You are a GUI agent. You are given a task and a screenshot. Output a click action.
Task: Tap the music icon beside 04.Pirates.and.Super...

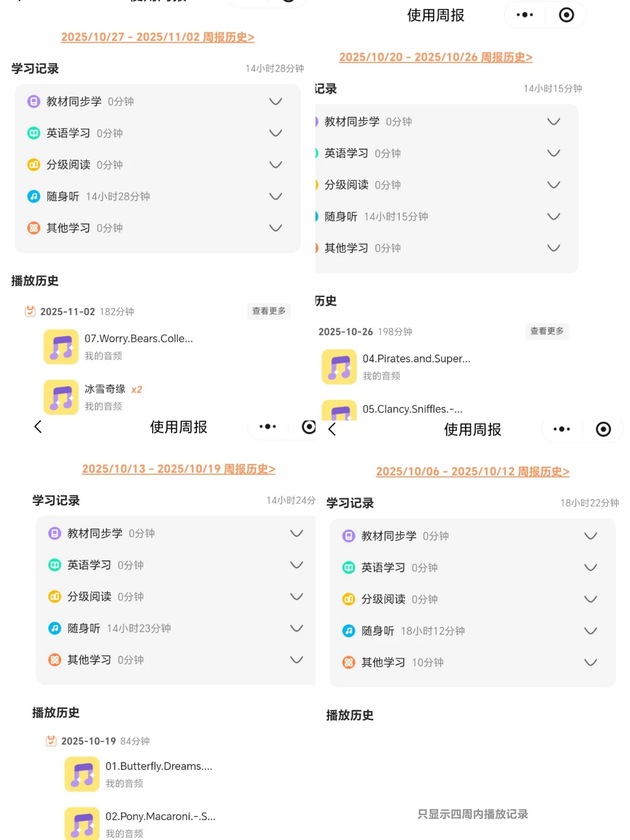click(339, 366)
